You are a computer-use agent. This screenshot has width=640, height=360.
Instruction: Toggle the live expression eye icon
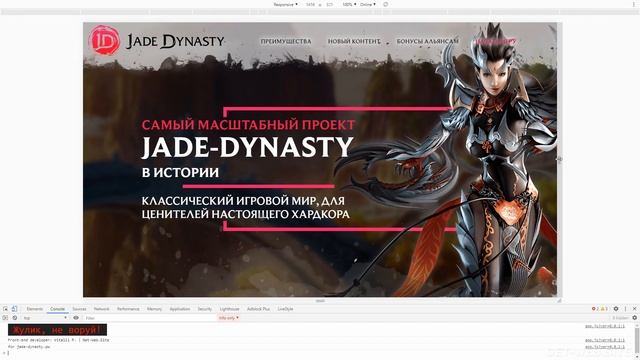[x=76, y=318]
